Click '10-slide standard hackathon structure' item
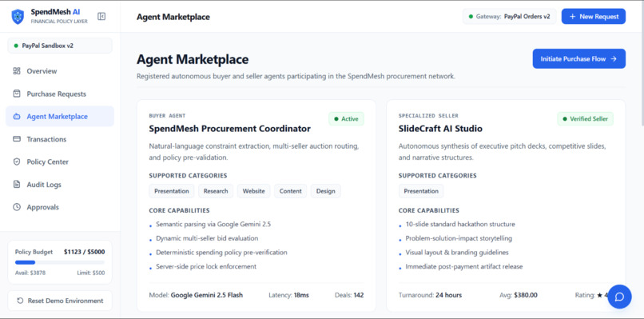This screenshot has width=644, height=319. click(x=460, y=225)
